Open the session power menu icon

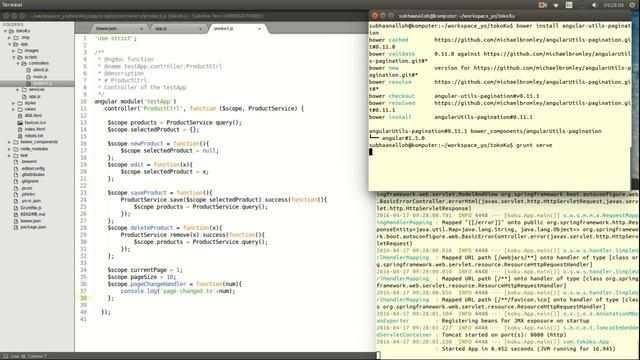click(x=632, y=5)
